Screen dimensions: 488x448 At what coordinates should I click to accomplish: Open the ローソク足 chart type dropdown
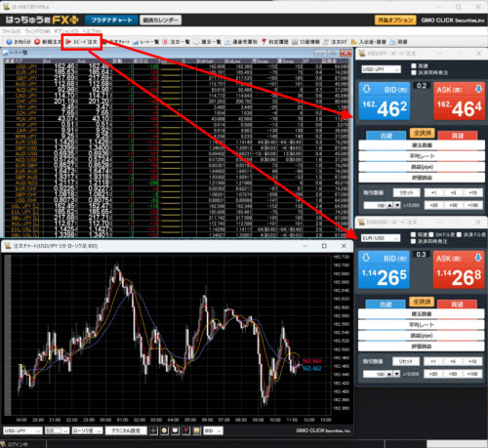click(87, 430)
